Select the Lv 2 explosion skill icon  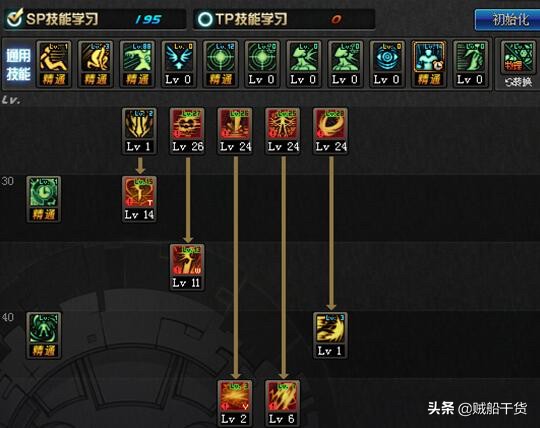coord(235,403)
